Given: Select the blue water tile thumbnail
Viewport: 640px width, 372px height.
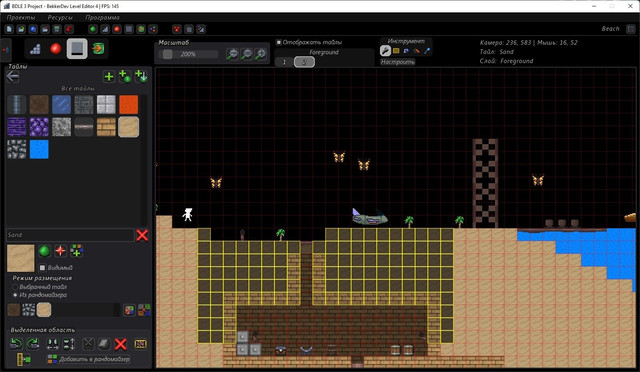Looking at the screenshot, I should [x=39, y=149].
